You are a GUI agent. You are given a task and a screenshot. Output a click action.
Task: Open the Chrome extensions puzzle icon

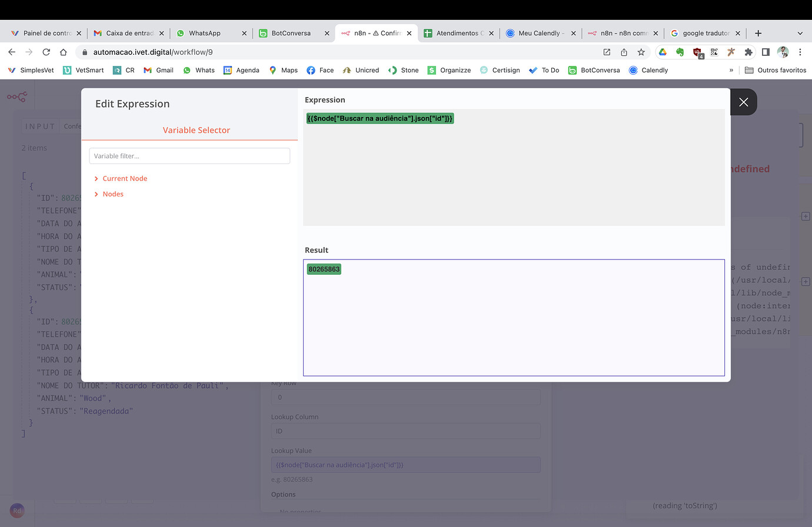tap(748, 52)
